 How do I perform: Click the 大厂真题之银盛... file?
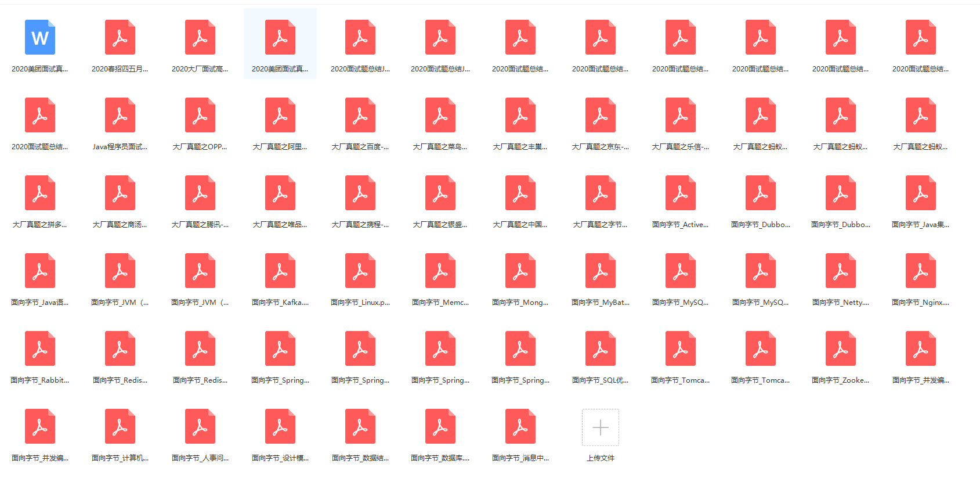coord(440,193)
